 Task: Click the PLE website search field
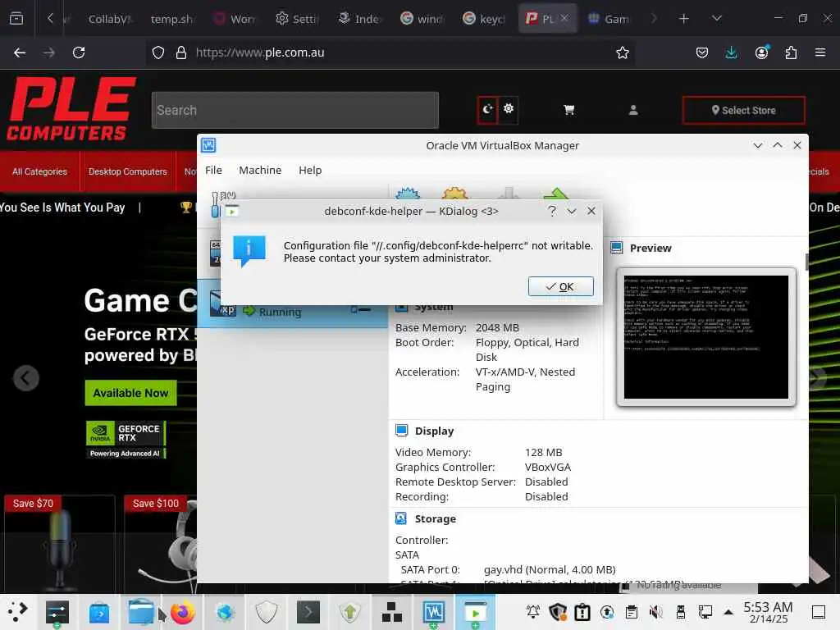pyautogui.click(x=295, y=110)
